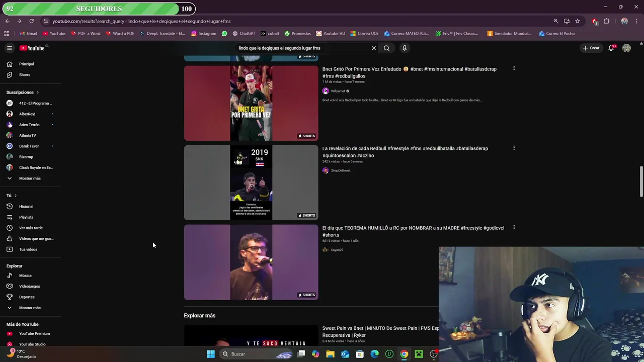
Task: Open the Windows Start menu
Action: click(211, 354)
